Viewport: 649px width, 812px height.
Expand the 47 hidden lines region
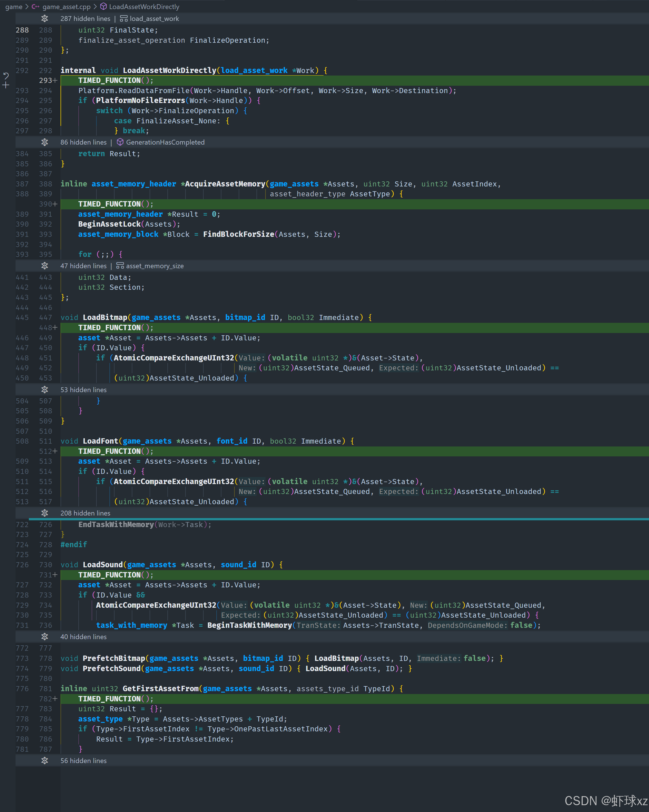44,266
